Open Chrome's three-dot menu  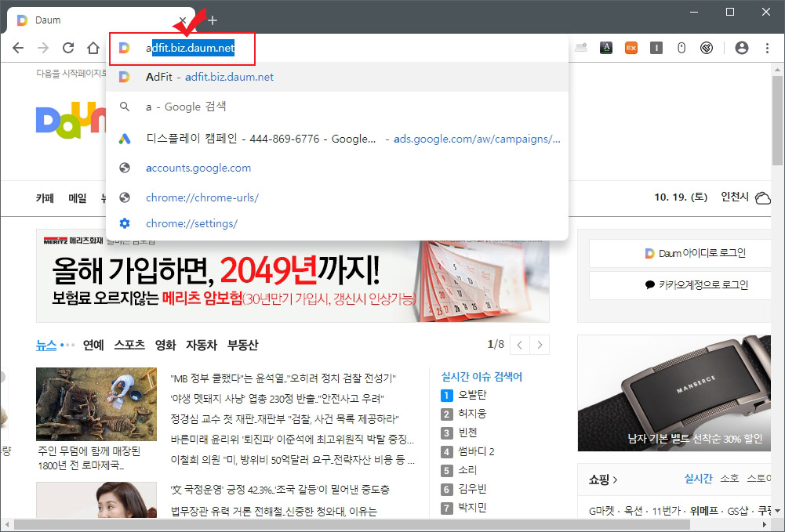767,48
